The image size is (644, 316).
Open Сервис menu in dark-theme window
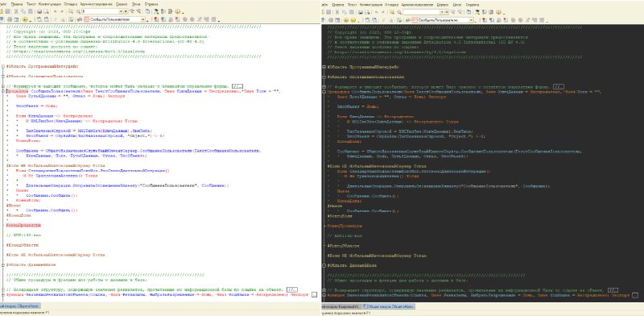[443, 5]
